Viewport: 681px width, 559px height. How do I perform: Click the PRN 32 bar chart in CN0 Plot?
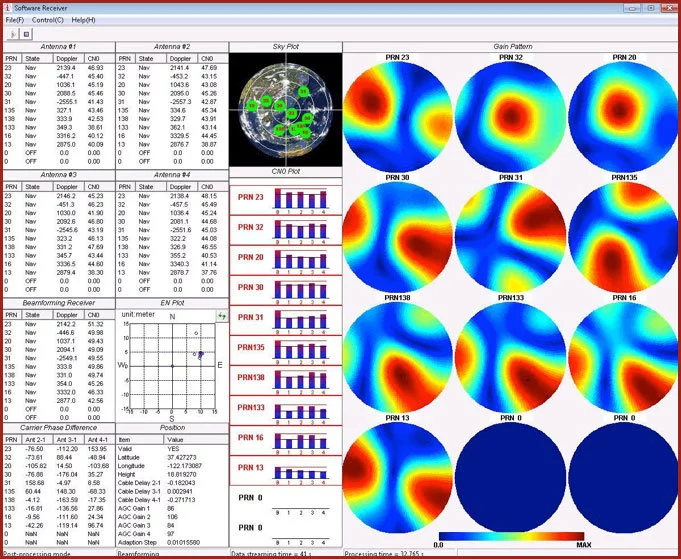click(x=300, y=229)
